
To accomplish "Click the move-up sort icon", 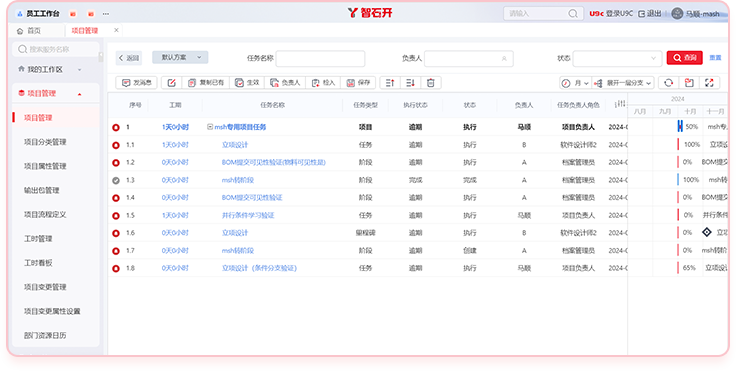I will coord(390,83).
